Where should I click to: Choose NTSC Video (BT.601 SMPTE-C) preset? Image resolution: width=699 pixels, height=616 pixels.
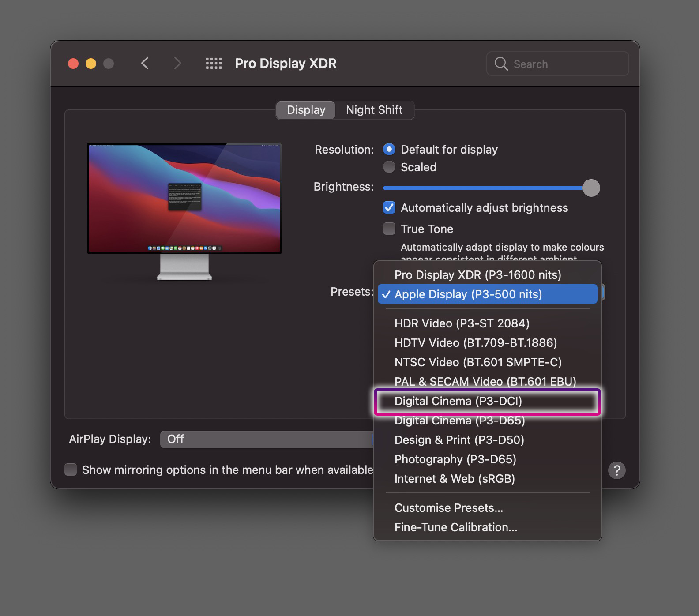487,362
